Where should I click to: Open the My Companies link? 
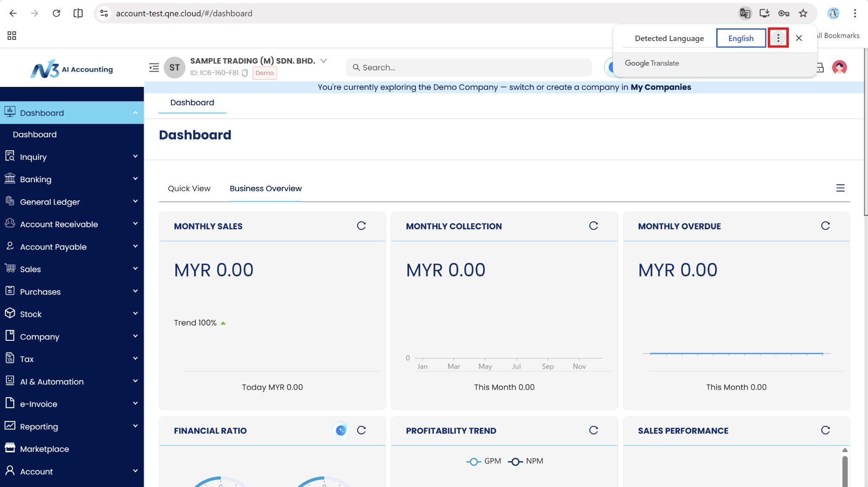(x=660, y=87)
